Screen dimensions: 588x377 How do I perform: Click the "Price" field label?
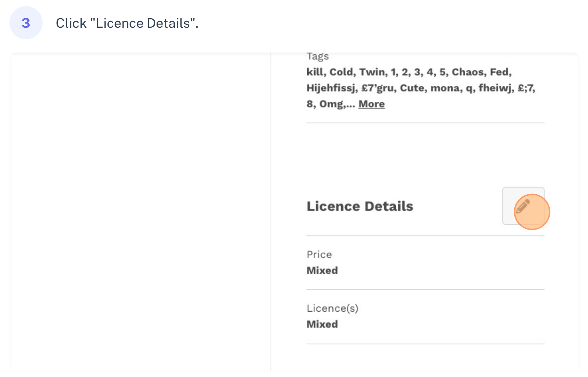(x=319, y=254)
